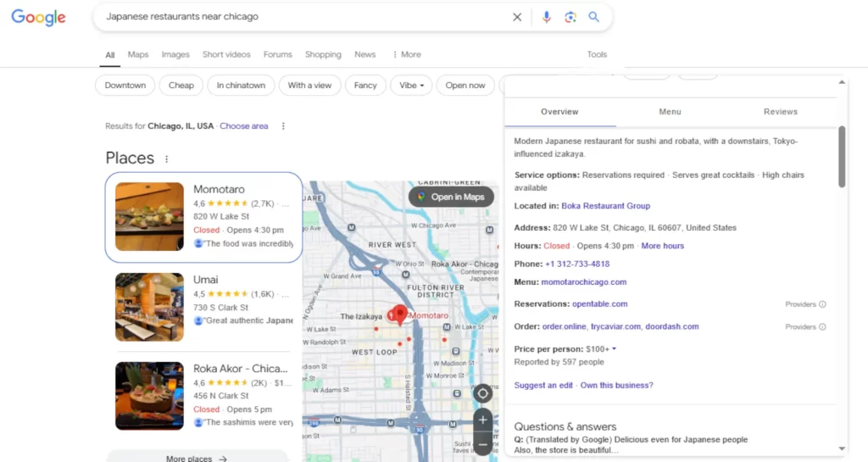Submit search with the magnifier icon
Screen dimensions: 868x462
(594, 17)
